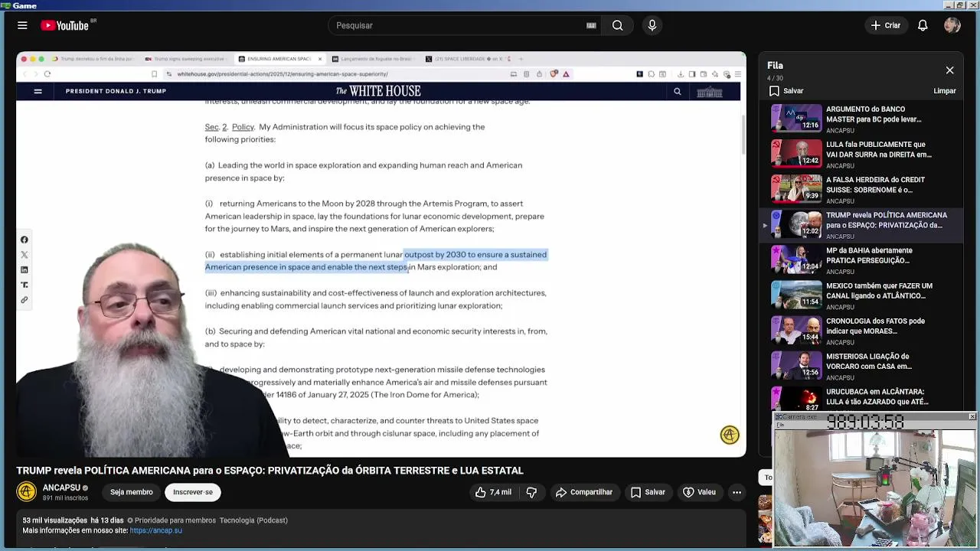Screen dimensions: 980x551
Task: Play queue video ARGUMENTO do BANCO MASTER
Action: click(x=861, y=119)
